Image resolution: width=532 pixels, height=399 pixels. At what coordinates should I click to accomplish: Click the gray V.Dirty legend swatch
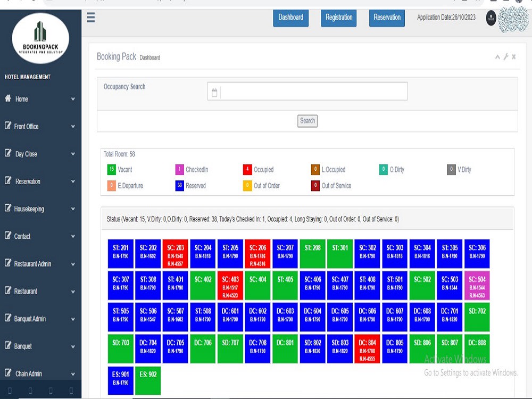click(451, 169)
